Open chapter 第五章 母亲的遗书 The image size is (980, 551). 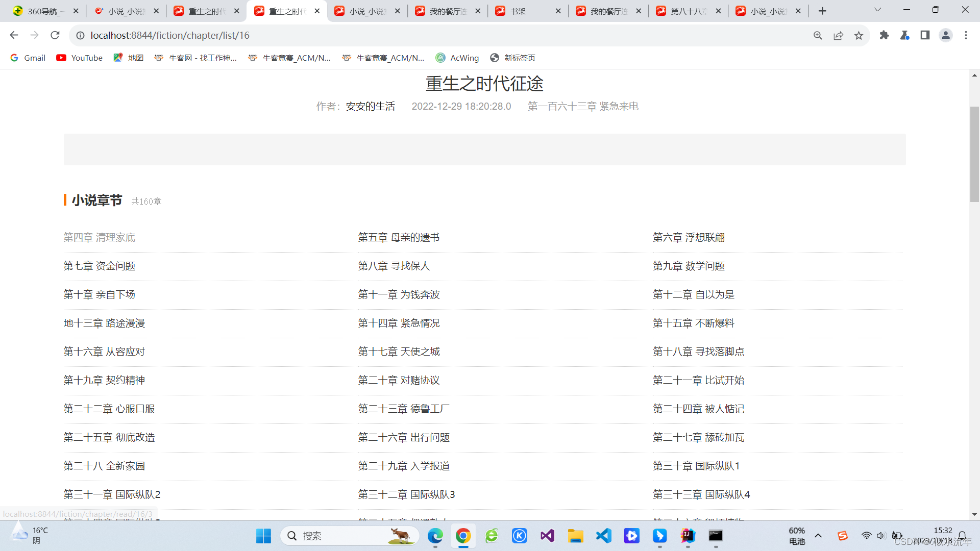coord(399,237)
